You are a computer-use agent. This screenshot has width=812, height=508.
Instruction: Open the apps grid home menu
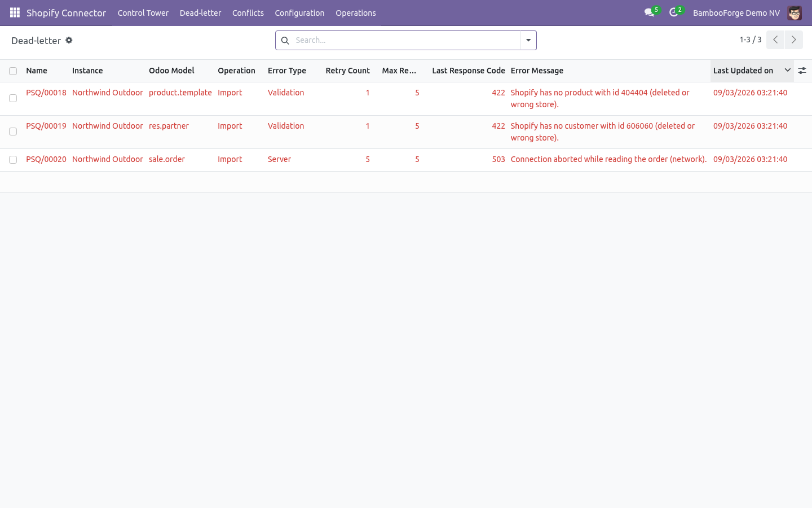click(15, 12)
